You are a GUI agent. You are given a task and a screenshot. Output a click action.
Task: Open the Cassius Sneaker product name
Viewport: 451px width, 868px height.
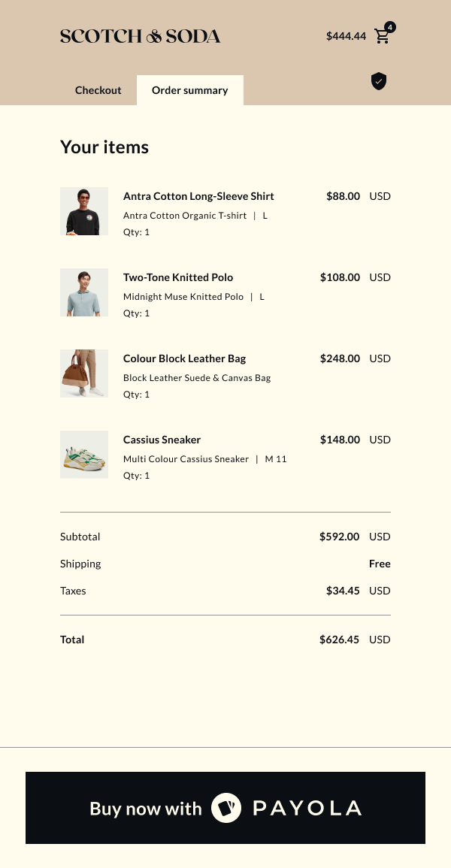(x=162, y=440)
